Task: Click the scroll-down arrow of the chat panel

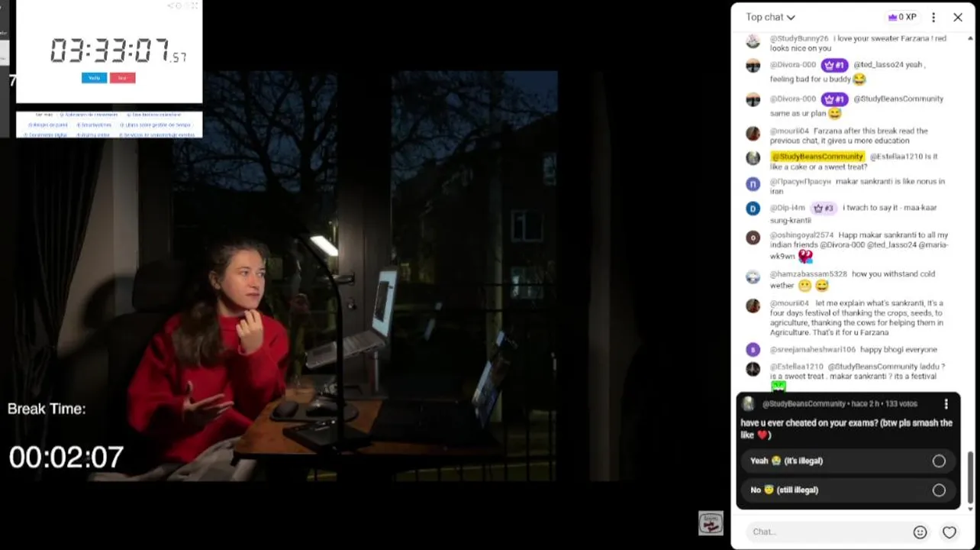Action: click(971, 510)
